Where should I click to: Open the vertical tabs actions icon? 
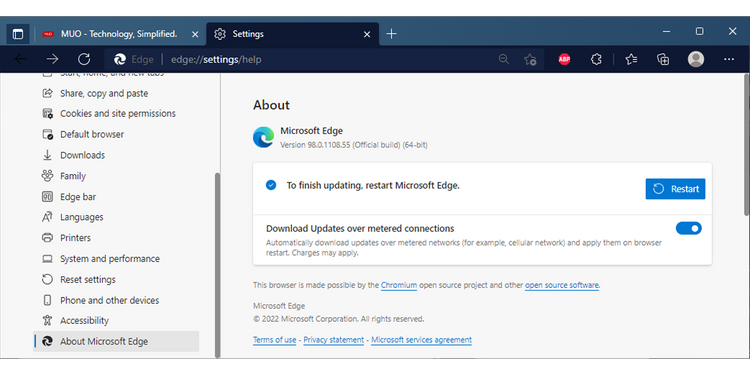18,34
